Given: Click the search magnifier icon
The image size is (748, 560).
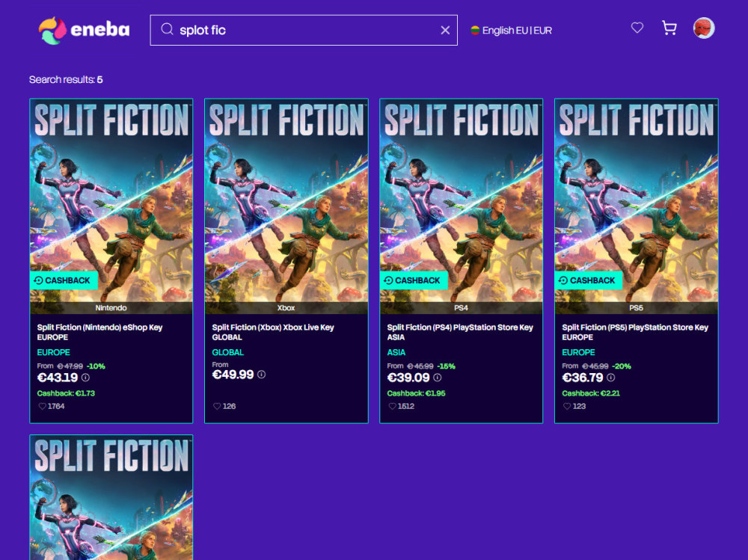Looking at the screenshot, I should coord(167,30).
